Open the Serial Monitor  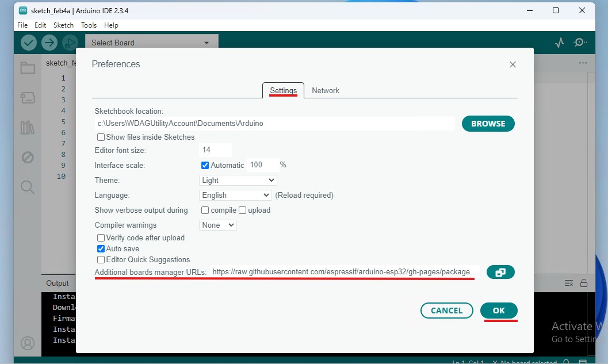(580, 42)
